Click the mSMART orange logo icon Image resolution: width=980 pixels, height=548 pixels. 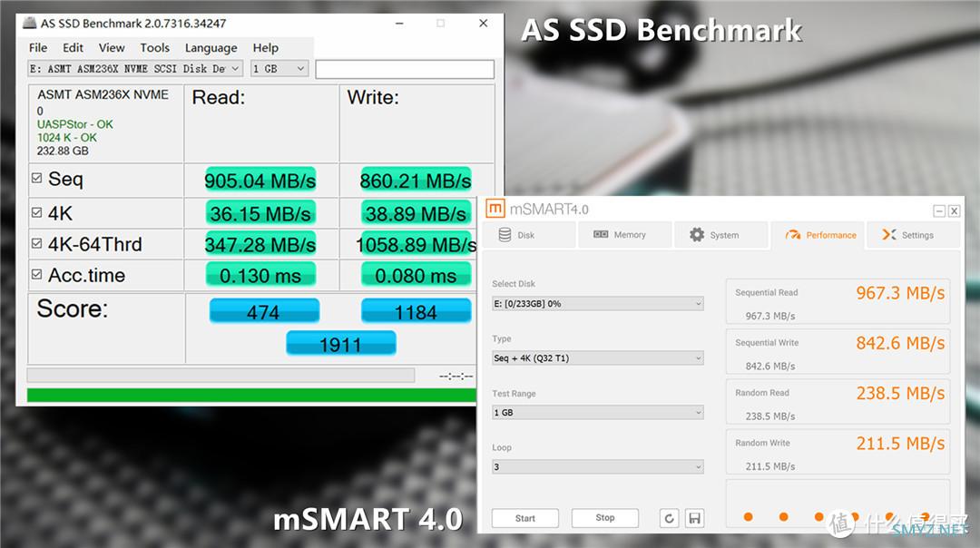[495, 208]
